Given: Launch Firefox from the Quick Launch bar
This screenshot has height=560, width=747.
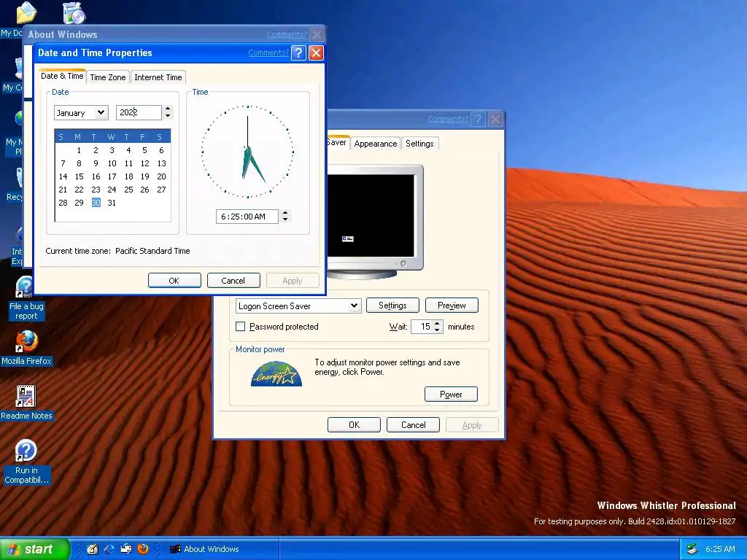Looking at the screenshot, I should (142, 549).
